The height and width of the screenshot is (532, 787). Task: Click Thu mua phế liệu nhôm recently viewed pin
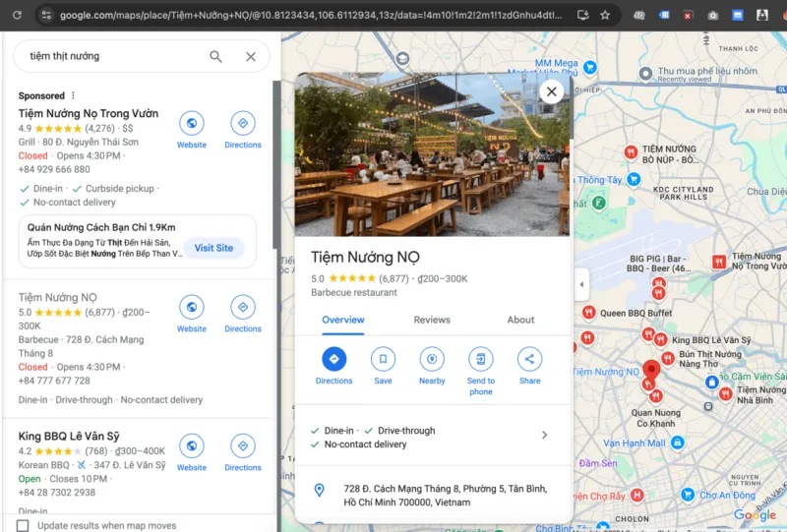645,75
